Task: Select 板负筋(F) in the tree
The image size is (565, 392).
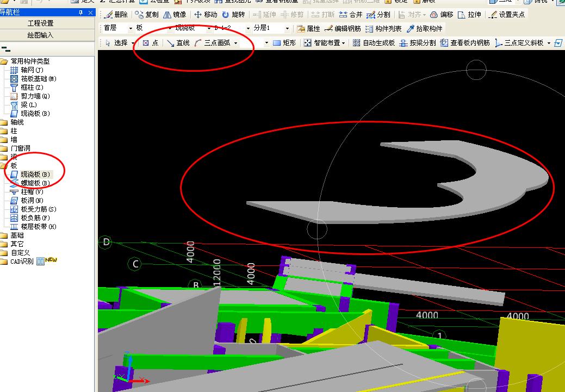Action: pyautogui.click(x=35, y=217)
